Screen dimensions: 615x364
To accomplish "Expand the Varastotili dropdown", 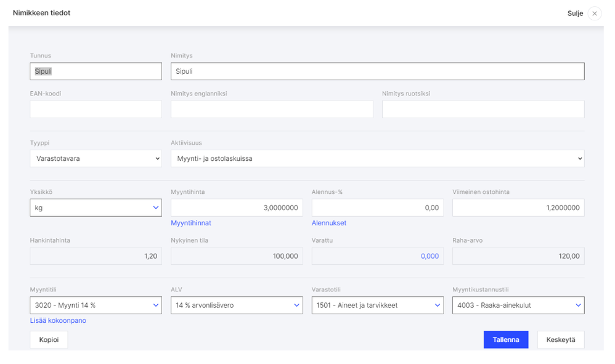I will pos(377,305).
